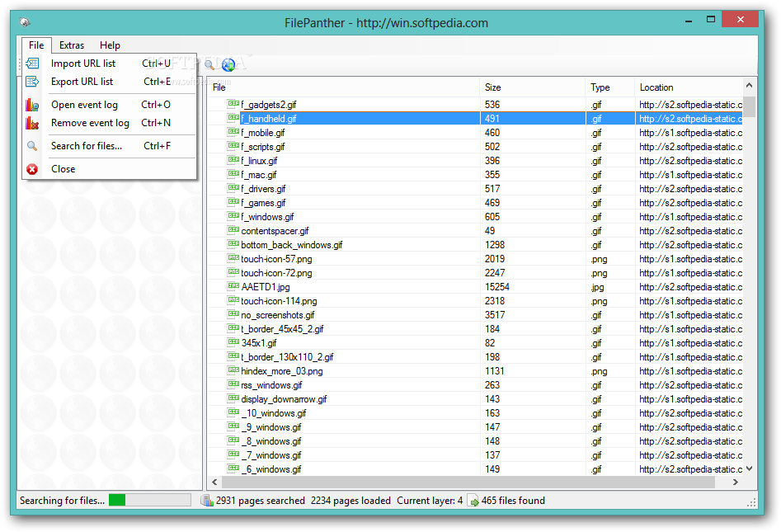
Task: Click the Import URL list icon
Action: [32, 64]
